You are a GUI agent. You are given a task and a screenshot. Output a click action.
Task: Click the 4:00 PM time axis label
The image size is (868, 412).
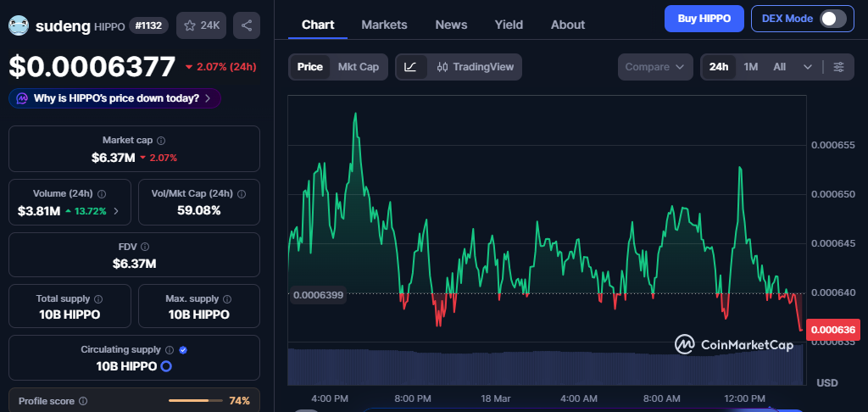point(330,398)
